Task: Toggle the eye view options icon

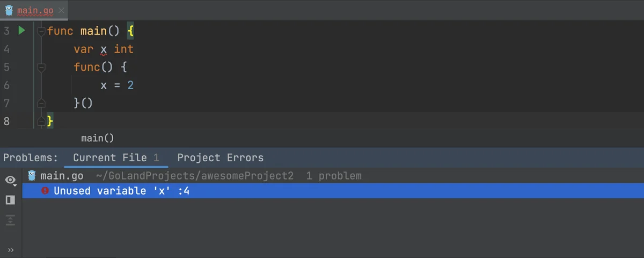Action: point(10,180)
